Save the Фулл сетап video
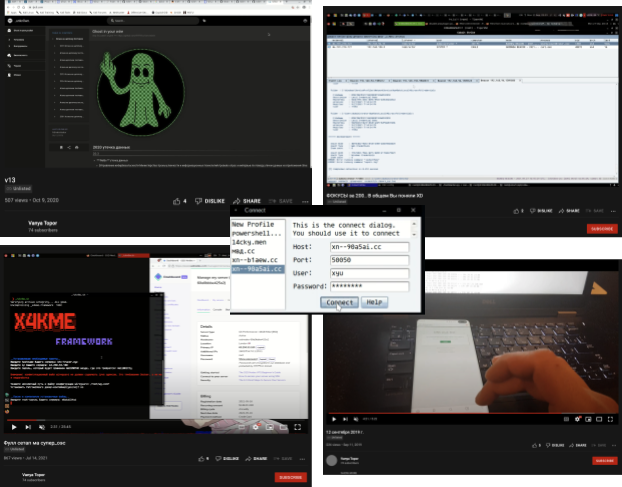 tap(283, 458)
